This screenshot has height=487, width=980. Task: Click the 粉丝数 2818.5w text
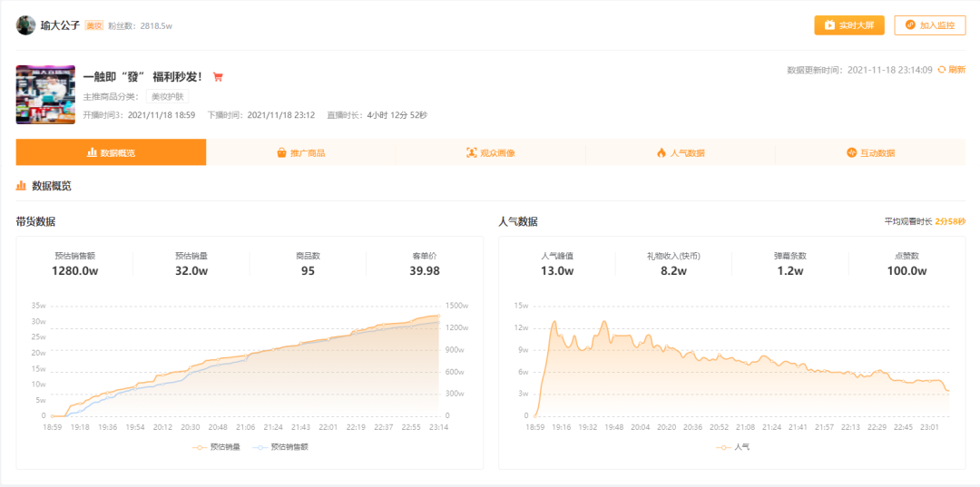tap(141, 26)
